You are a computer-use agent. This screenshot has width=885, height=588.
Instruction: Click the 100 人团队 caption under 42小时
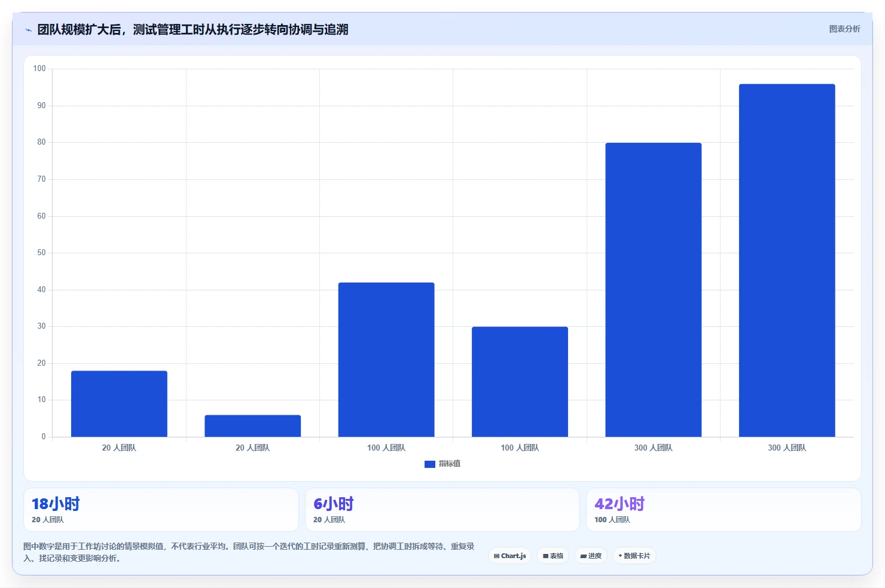(612, 520)
